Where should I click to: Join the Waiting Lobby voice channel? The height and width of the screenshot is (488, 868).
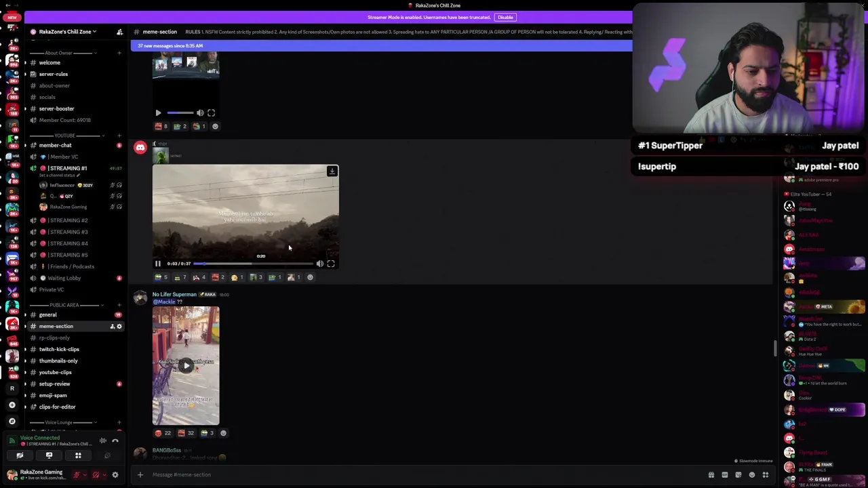pyautogui.click(x=64, y=278)
